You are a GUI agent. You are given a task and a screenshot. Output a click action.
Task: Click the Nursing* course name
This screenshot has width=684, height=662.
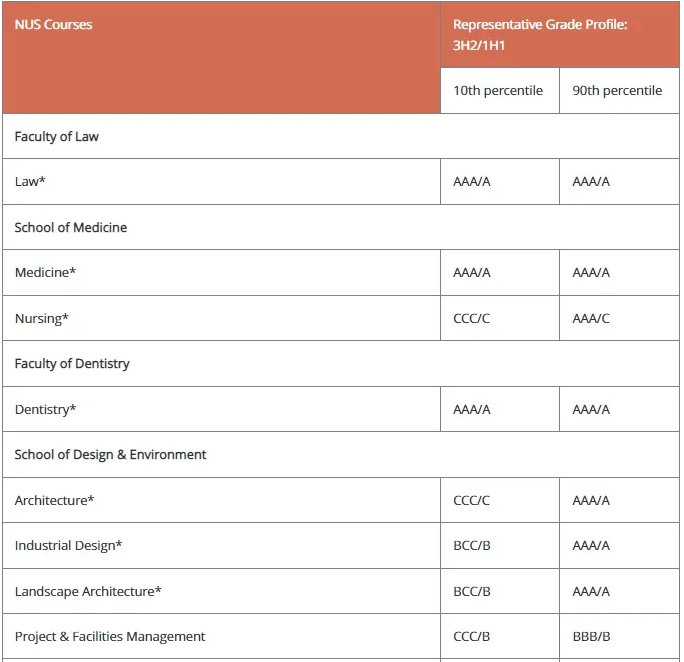(42, 318)
